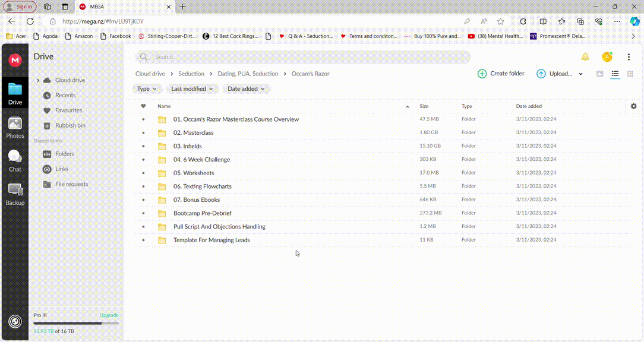Click the green Create folder plus icon

(x=482, y=74)
